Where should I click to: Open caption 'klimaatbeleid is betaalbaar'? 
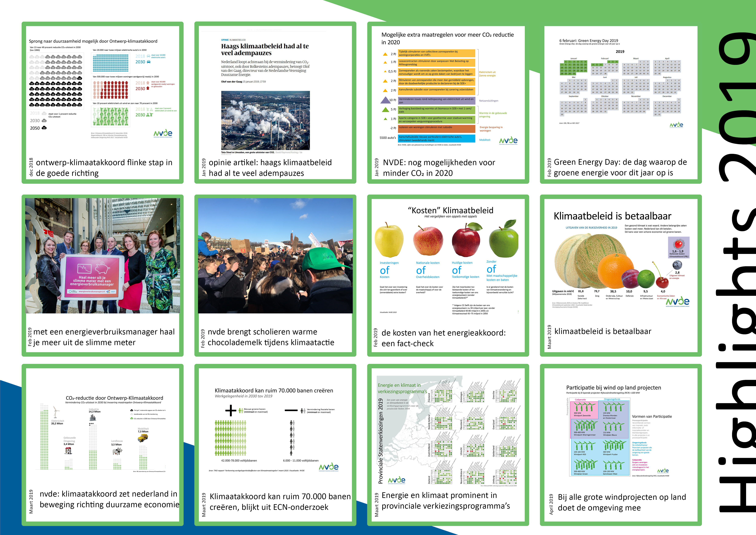pos(603,331)
